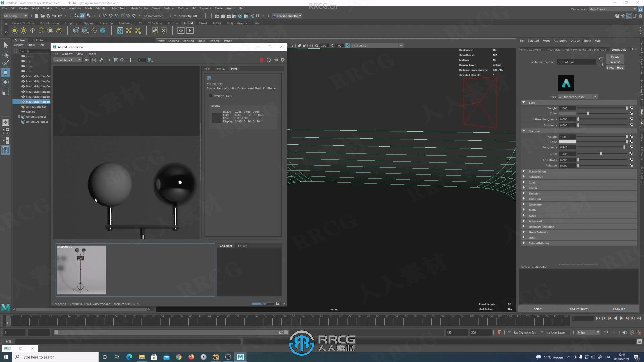Expand the Subsurface section
The height and width of the screenshot is (362, 644).
pyautogui.click(x=524, y=177)
